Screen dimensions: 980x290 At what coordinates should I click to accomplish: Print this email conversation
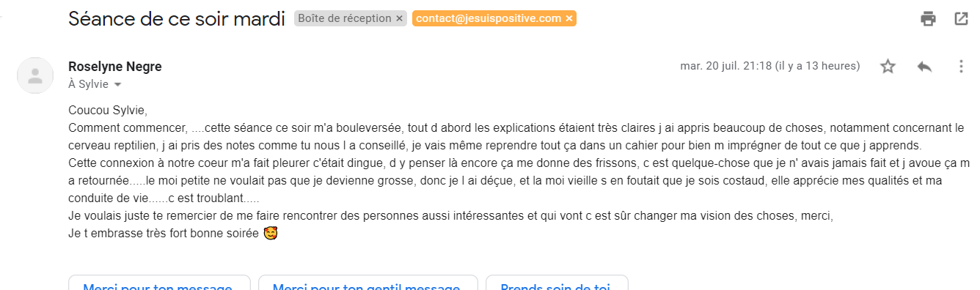pyautogui.click(x=929, y=19)
